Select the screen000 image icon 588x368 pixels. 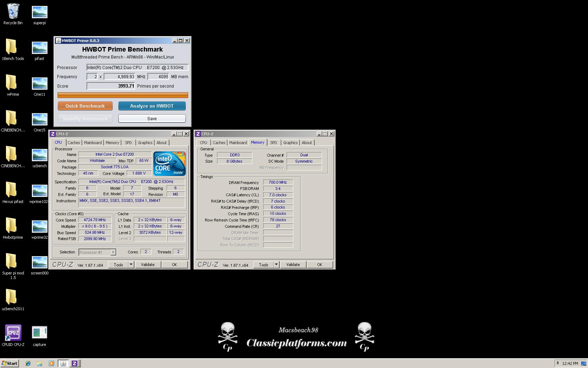pyautogui.click(x=40, y=265)
